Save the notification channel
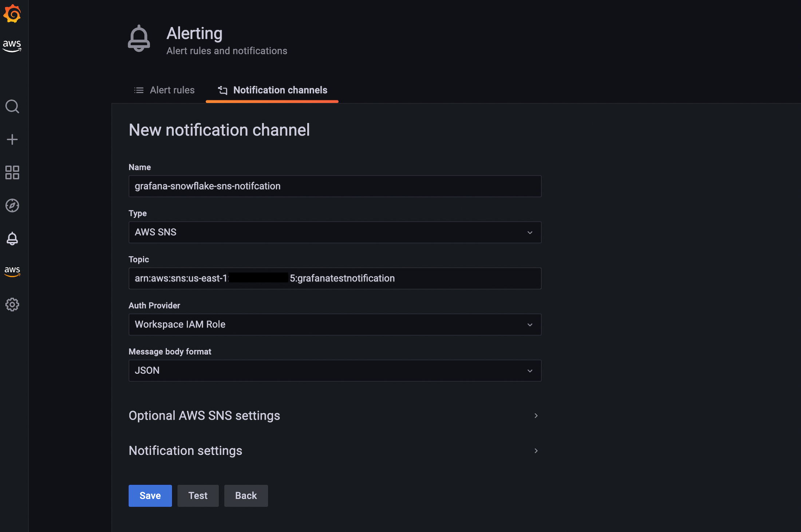The height and width of the screenshot is (532, 801). point(150,496)
